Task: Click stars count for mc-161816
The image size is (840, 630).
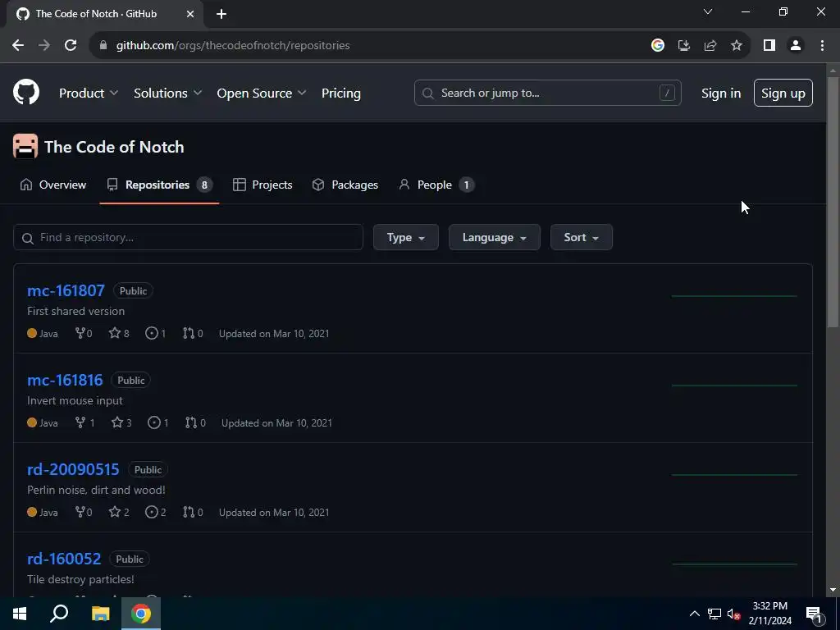Action: (x=121, y=422)
